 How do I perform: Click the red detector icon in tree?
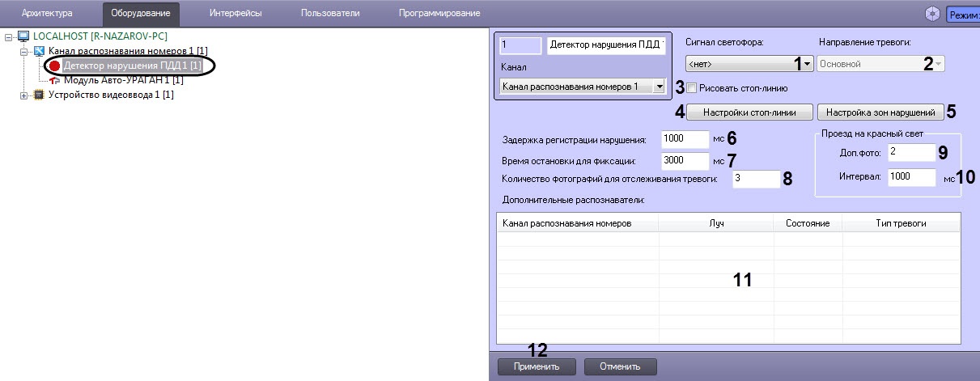tap(55, 66)
